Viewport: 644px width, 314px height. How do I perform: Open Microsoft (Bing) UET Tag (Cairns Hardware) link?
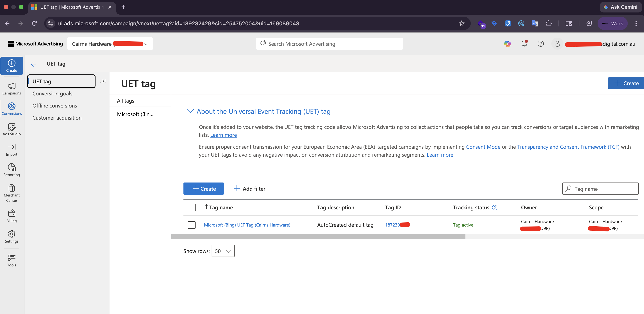pyautogui.click(x=247, y=225)
